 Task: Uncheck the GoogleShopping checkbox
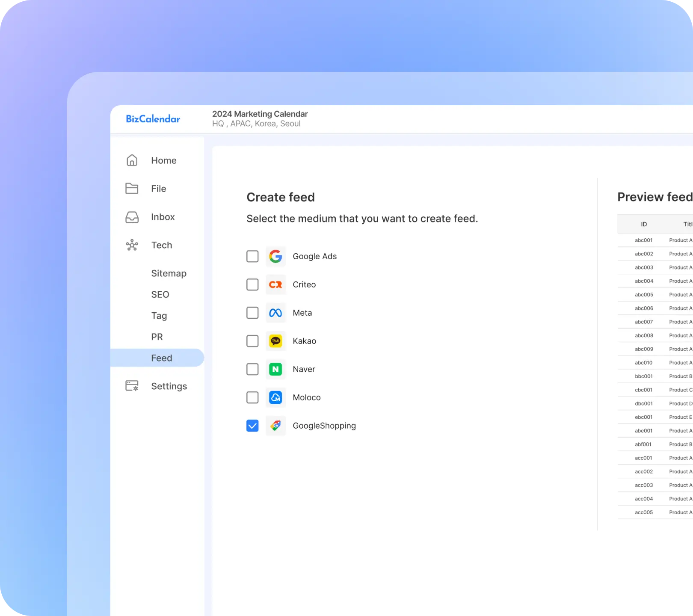(x=252, y=426)
